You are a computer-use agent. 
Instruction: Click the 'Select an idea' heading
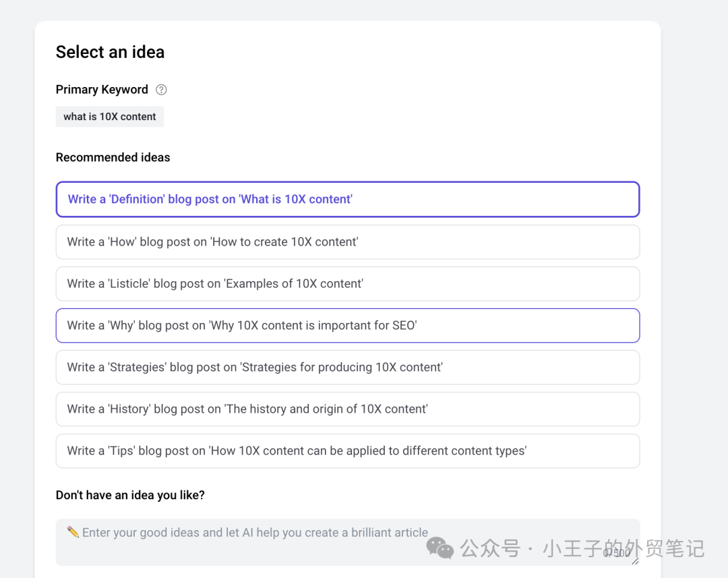110,52
